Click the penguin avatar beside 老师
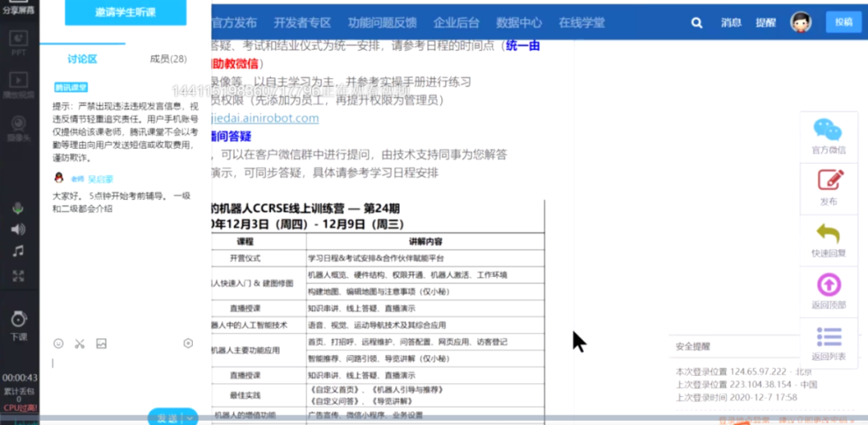The height and width of the screenshot is (425, 868). pyautogui.click(x=58, y=178)
